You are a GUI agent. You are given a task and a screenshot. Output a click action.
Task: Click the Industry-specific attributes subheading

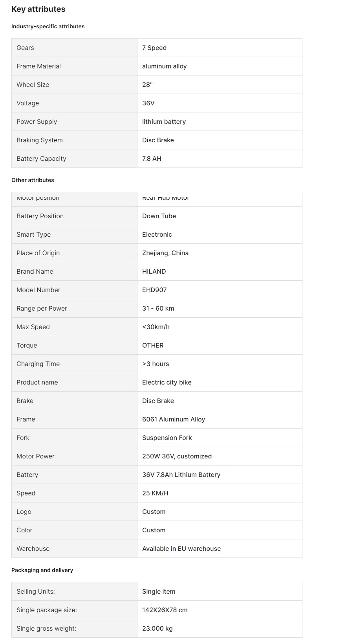(x=48, y=26)
